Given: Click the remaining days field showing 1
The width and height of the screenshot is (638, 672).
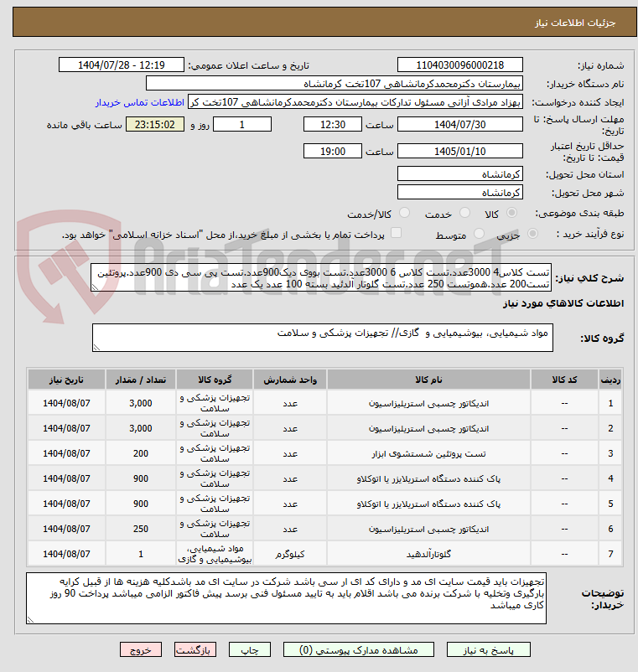Looking at the screenshot, I should point(242,124).
